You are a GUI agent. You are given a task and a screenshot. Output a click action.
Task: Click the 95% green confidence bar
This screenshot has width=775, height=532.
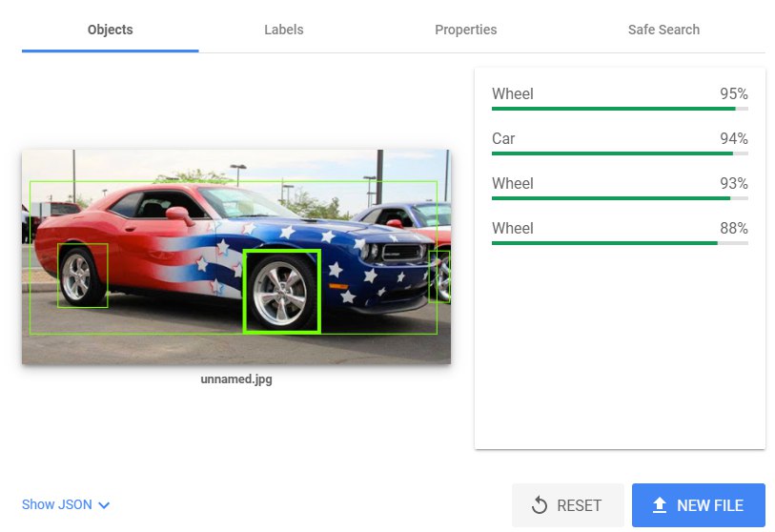[614, 109]
